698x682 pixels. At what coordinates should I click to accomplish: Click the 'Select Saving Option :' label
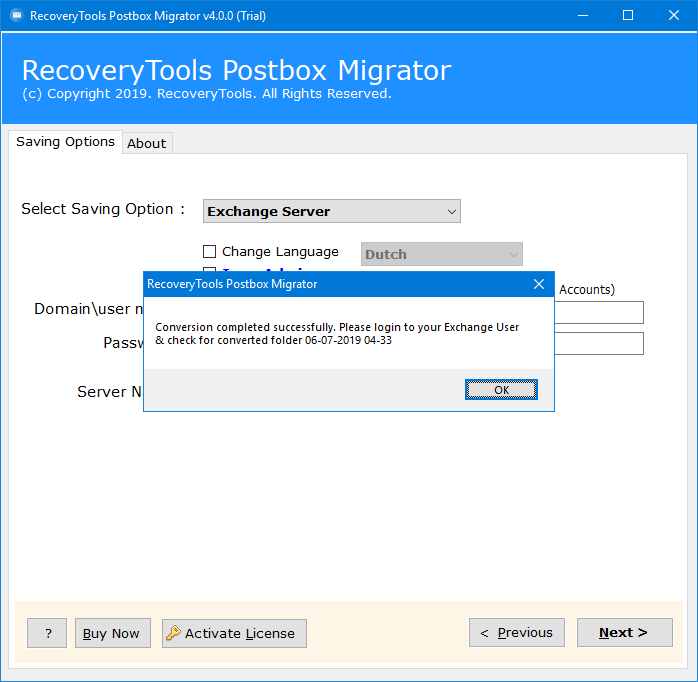click(103, 209)
